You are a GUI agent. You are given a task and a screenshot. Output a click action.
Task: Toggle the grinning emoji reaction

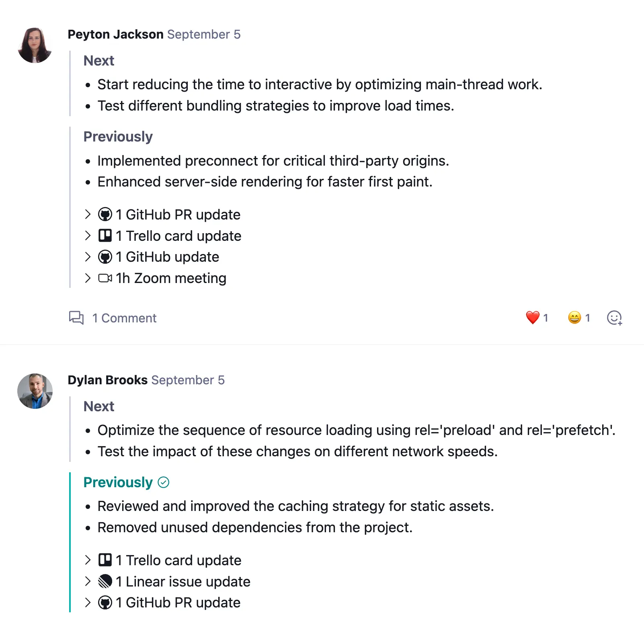click(574, 318)
